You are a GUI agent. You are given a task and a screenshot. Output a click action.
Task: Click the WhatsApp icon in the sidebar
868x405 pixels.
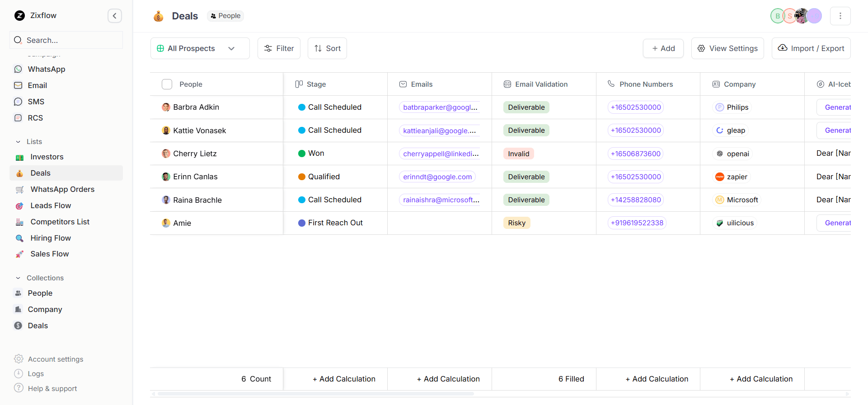click(18, 69)
